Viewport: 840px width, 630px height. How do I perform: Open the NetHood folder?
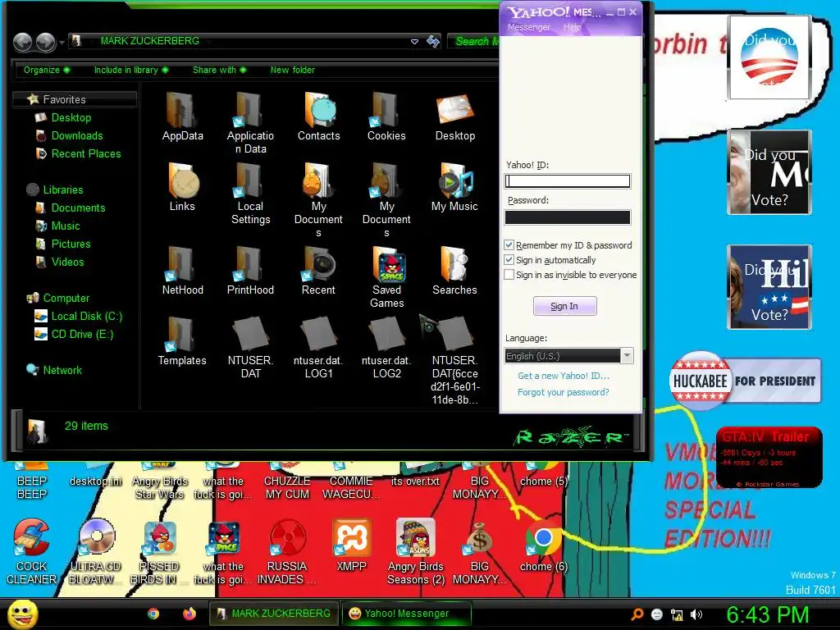tap(182, 271)
